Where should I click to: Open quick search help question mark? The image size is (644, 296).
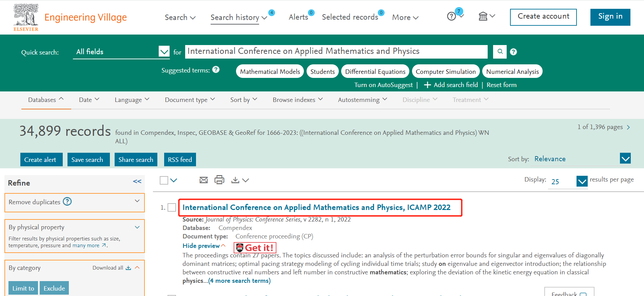[513, 52]
